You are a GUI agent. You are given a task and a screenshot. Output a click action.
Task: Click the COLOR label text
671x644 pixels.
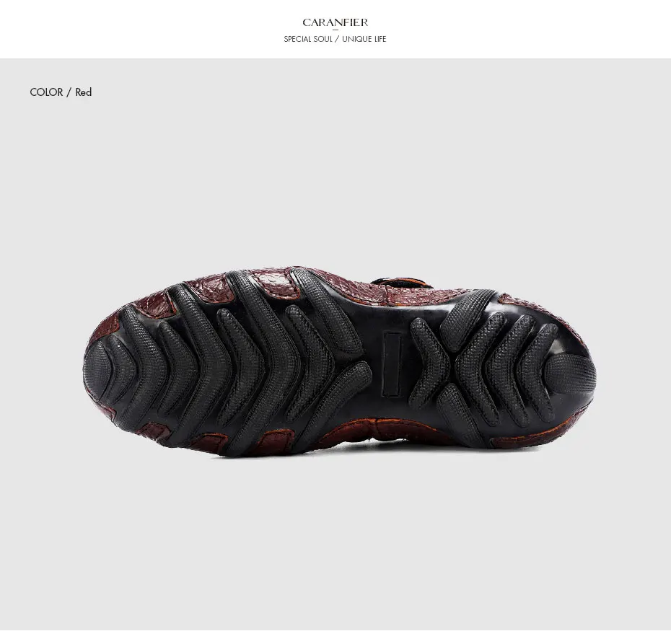(x=46, y=92)
